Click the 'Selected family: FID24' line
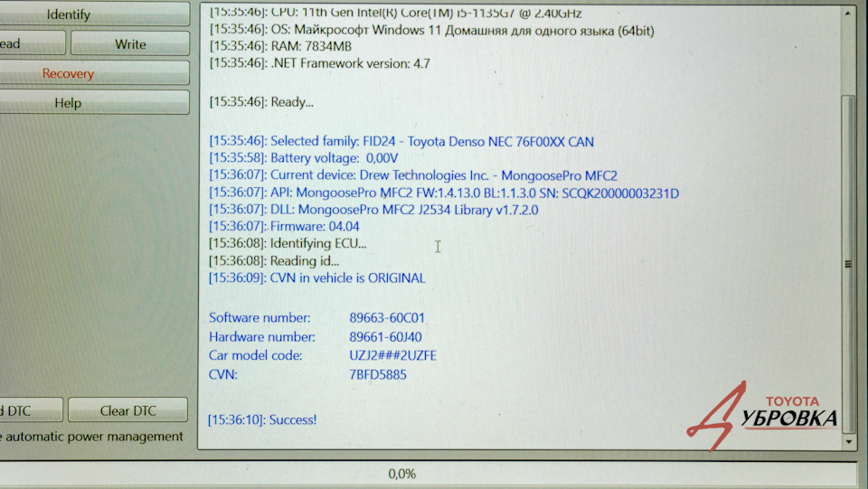868x489 pixels. (x=401, y=142)
